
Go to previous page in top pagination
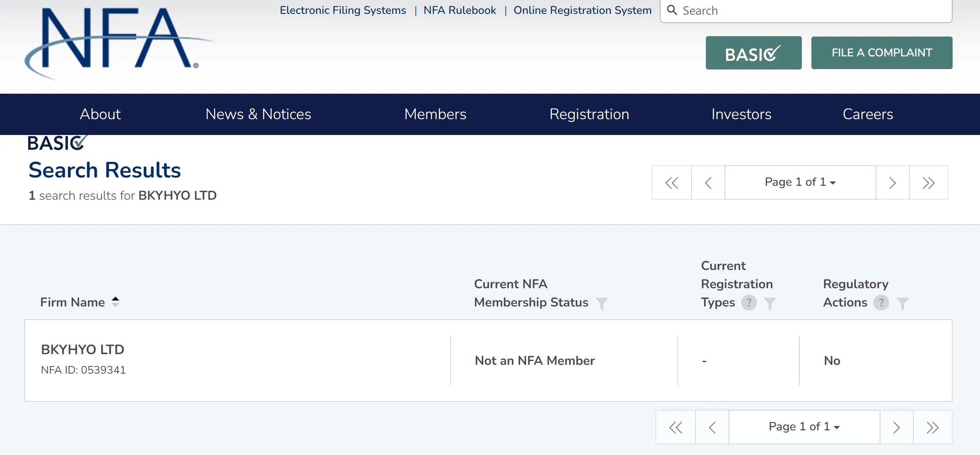click(708, 183)
